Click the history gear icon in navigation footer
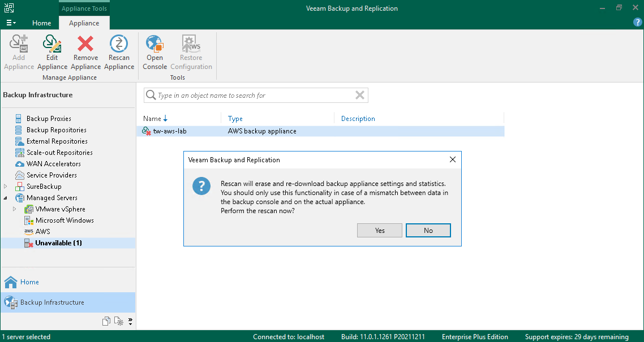This screenshot has height=342, width=644. [x=119, y=321]
